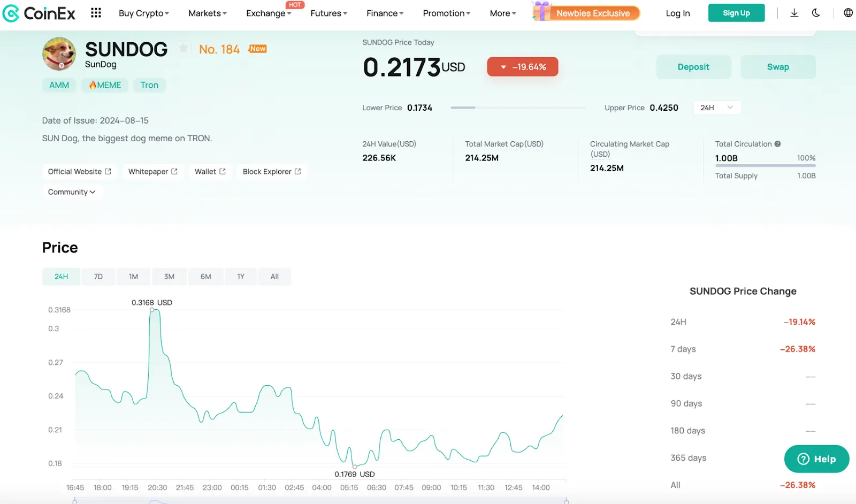Image resolution: width=856 pixels, height=504 pixels.
Task: Click the download app icon
Action: point(794,13)
